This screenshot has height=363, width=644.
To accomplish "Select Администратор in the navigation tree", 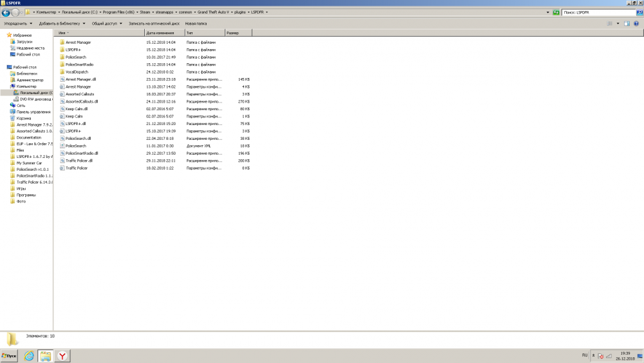I will pos(30,80).
